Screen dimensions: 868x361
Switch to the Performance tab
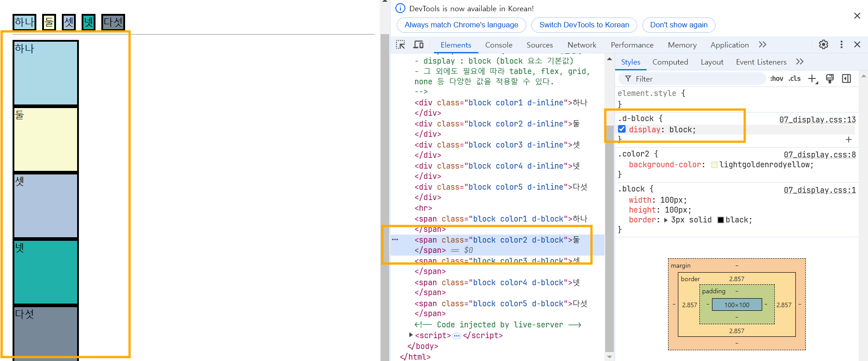tap(632, 45)
